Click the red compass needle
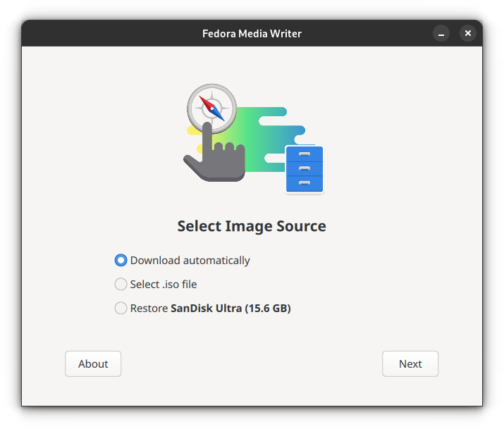504x429 pixels. (x=206, y=103)
